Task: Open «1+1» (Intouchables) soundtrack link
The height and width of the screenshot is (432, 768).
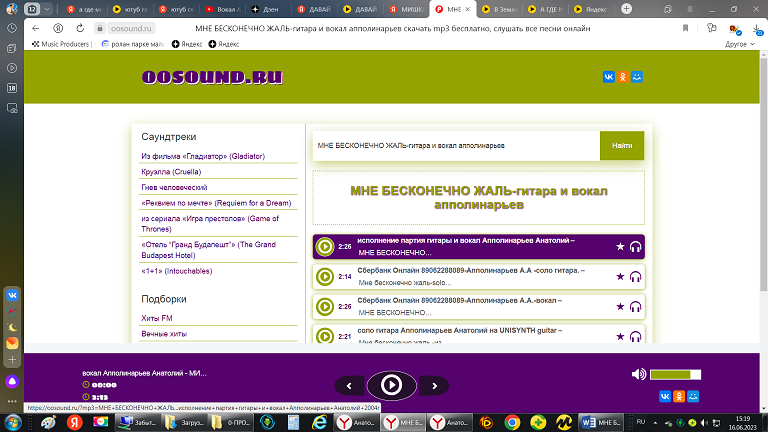Action: 176,271
